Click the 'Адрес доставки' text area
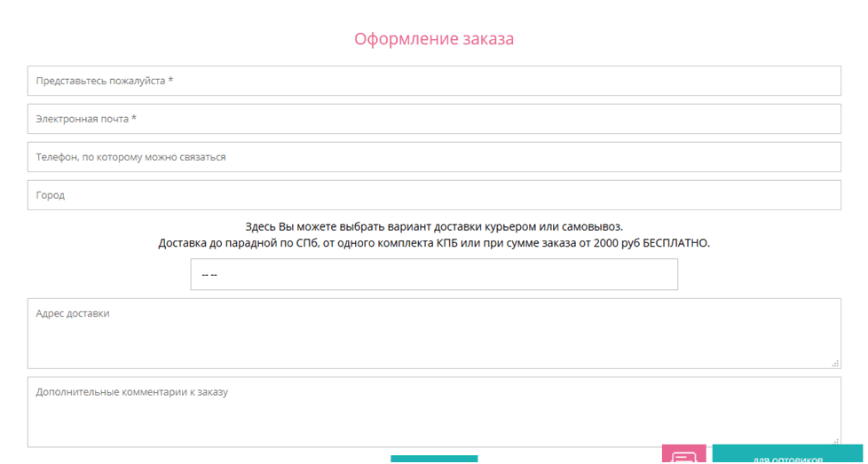Screen dimensions: 868x464 (434, 334)
